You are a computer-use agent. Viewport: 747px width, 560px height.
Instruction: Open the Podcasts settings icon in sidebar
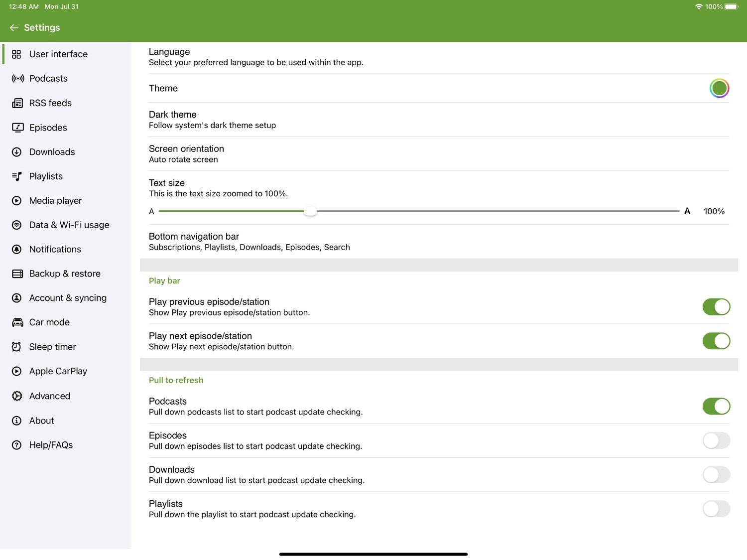[x=17, y=79]
